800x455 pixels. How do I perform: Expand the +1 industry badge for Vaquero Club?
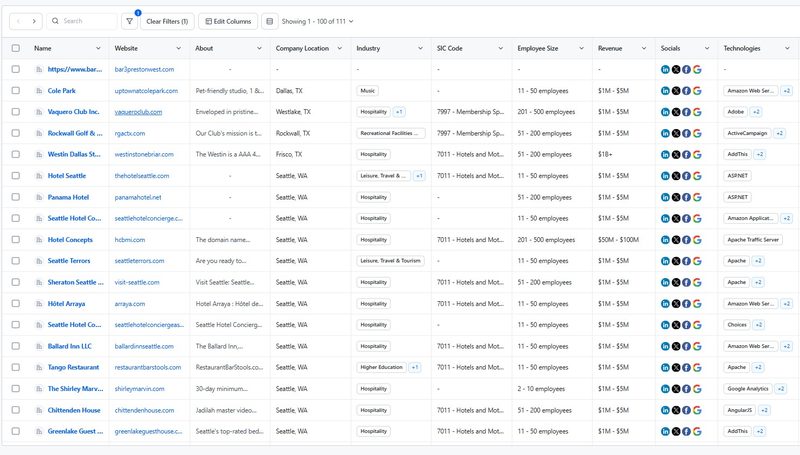coord(399,112)
